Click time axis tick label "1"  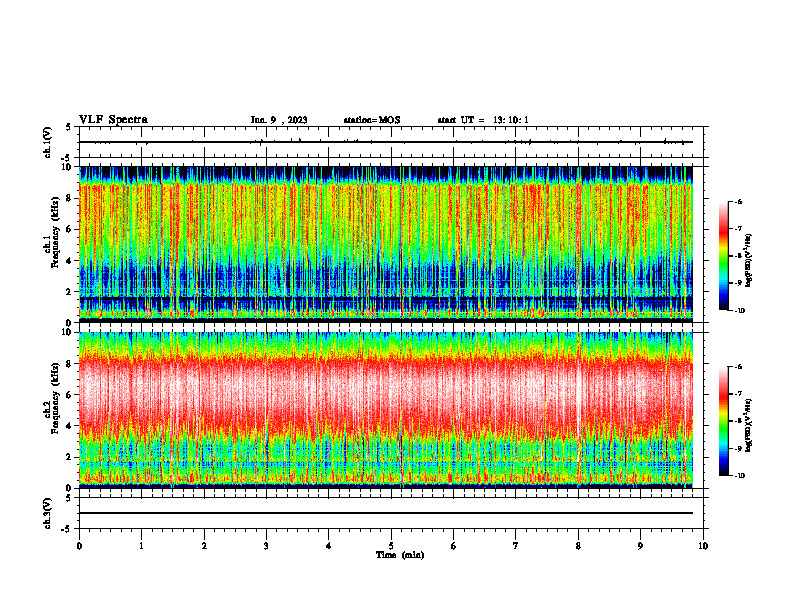[x=141, y=546]
